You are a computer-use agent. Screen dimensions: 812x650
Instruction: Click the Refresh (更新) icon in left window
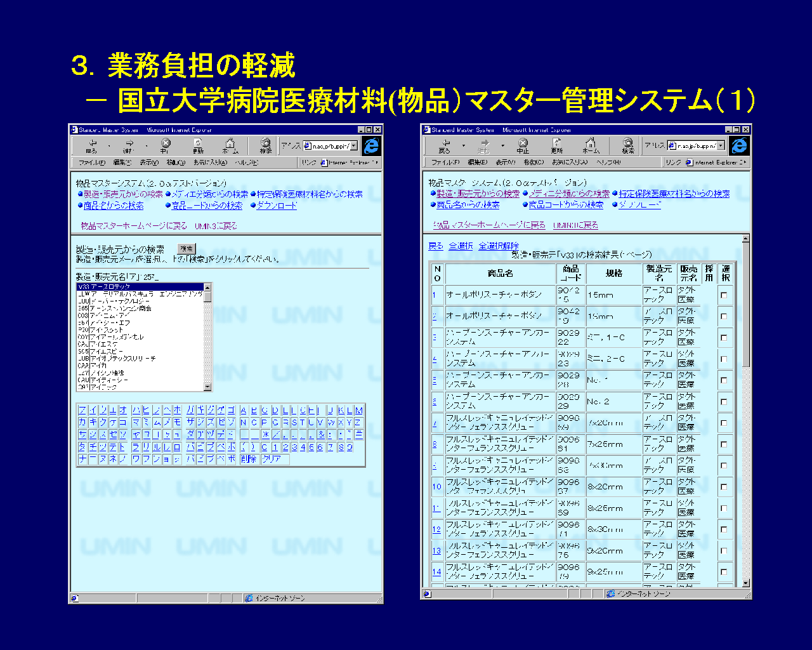199,145
